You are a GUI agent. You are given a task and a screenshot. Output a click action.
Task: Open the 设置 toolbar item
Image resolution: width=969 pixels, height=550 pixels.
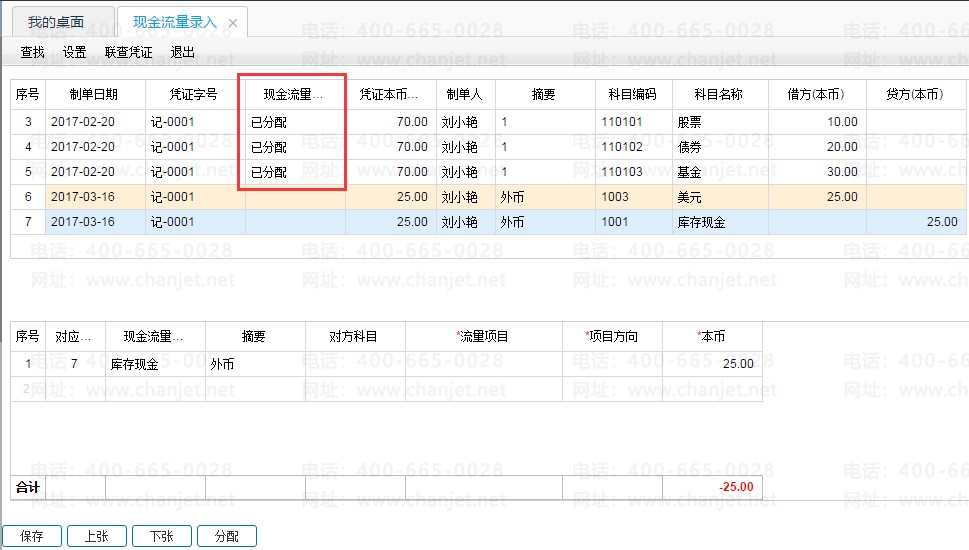[x=75, y=52]
